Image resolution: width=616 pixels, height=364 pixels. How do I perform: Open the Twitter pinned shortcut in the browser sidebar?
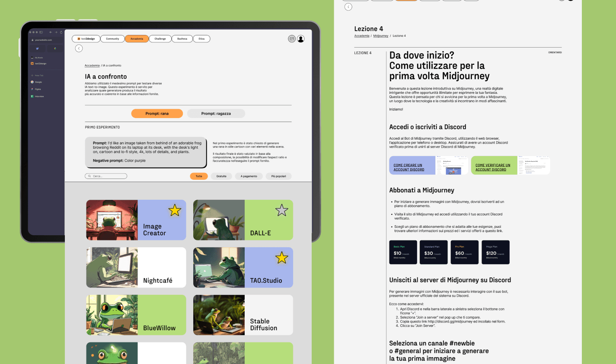pyautogui.click(x=38, y=48)
